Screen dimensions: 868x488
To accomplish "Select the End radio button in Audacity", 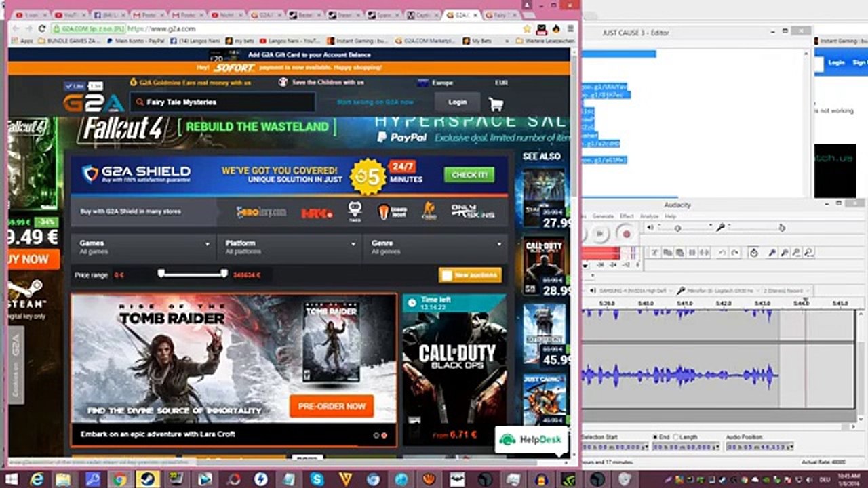I will 655,437.
